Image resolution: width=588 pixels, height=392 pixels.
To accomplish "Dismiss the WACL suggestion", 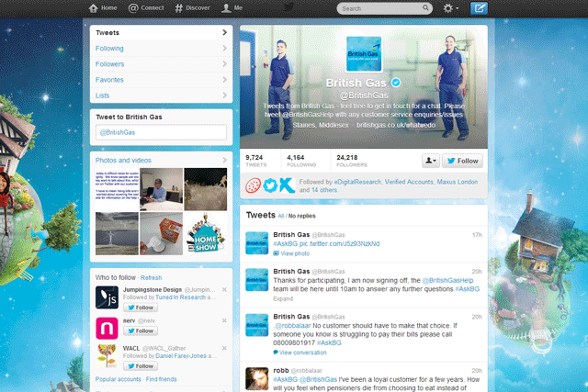I will point(224,348).
